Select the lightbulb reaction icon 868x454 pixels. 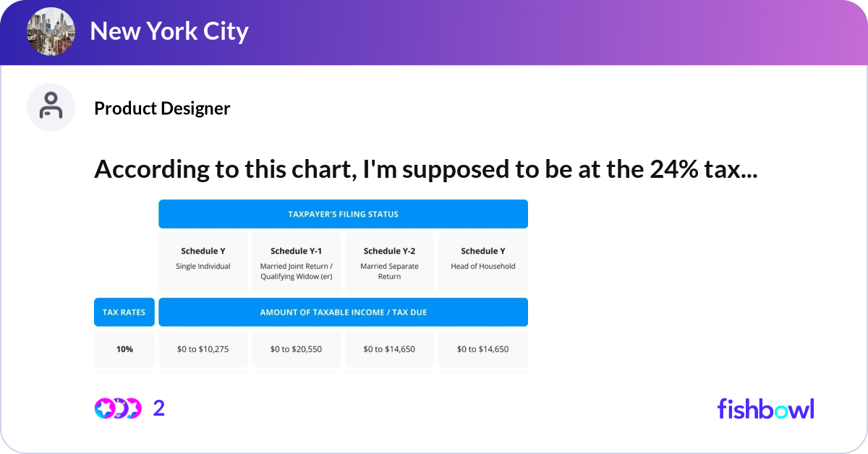119,408
